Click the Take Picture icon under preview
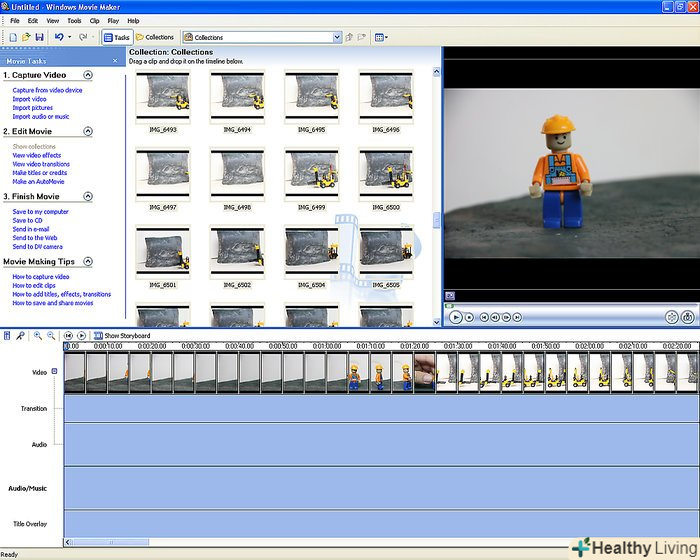 (x=689, y=317)
